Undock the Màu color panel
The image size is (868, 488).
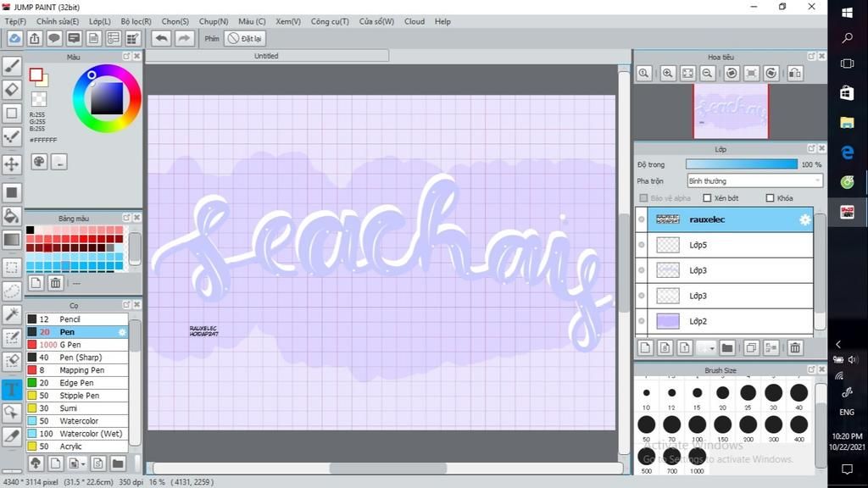coord(126,57)
